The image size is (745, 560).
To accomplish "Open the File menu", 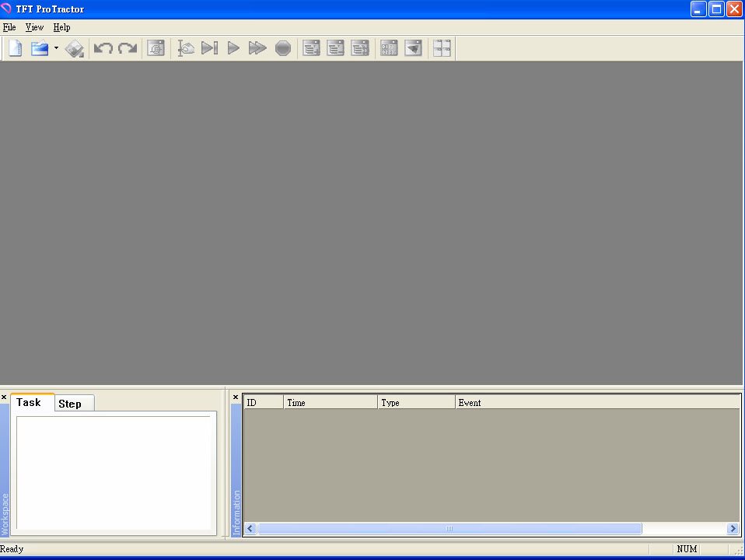I will (x=9, y=27).
